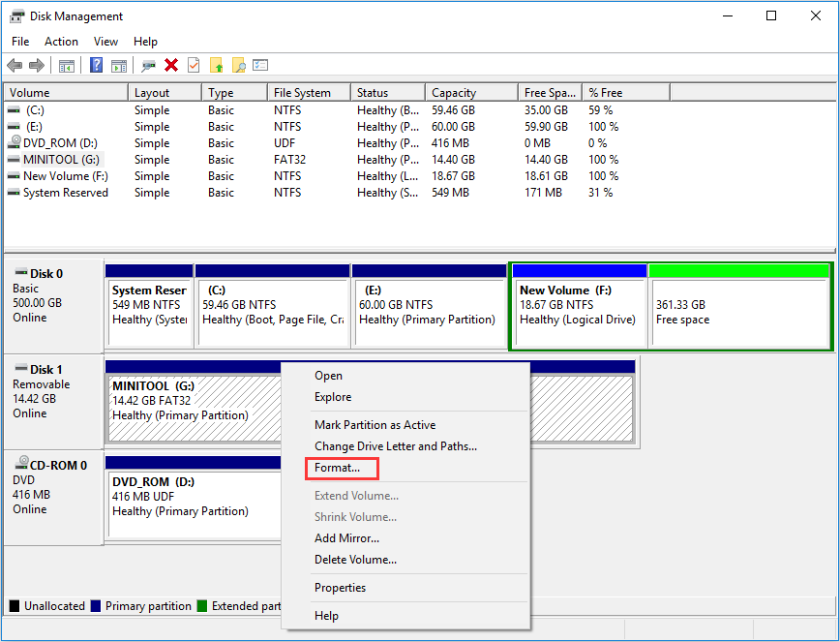Viewport: 840px width, 642px height.
Task: Click the checklist settings toolbar icon at the end
Action: coord(260,65)
